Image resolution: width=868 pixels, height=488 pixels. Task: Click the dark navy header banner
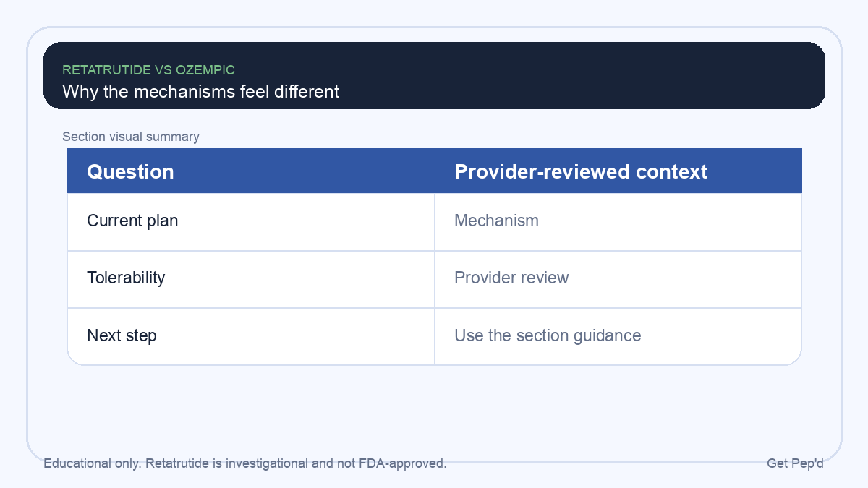tap(434, 75)
